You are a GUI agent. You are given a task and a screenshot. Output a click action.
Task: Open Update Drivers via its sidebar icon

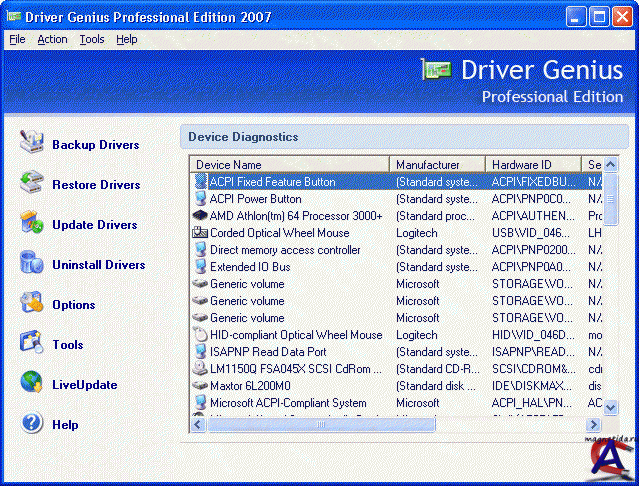(x=32, y=223)
